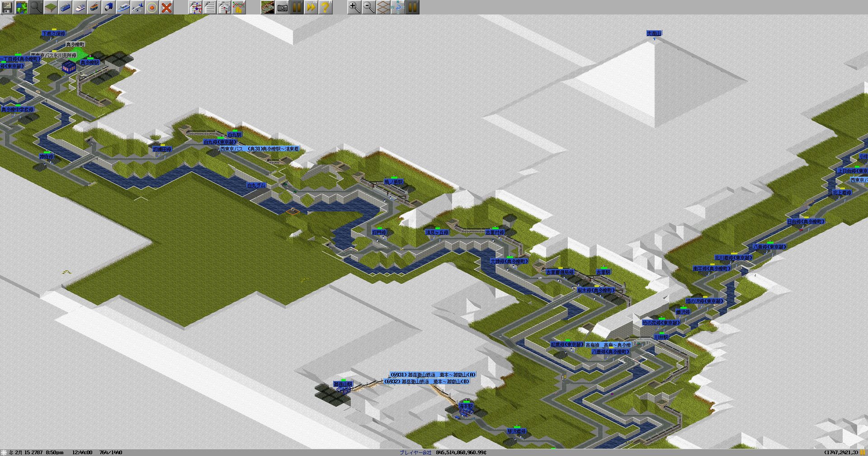This screenshot has height=456, width=868.
Task: Select the 鳩ノ巣駅 station label
Action: [394, 182]
